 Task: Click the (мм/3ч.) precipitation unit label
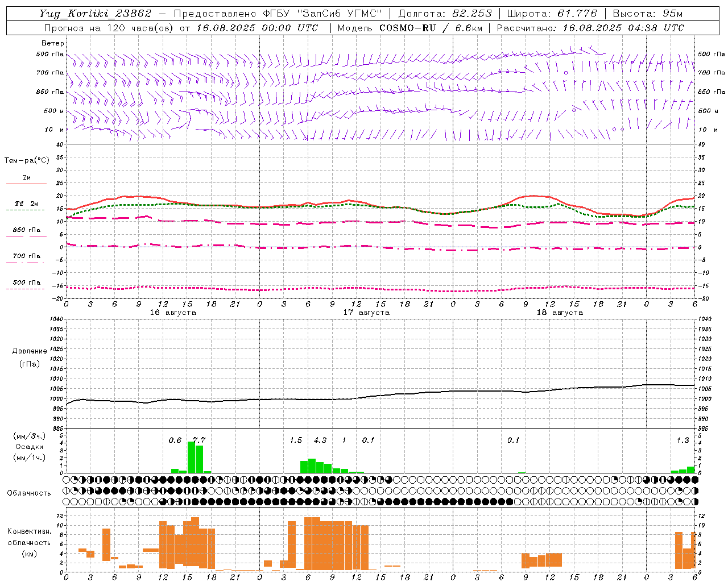pos(29,436)
